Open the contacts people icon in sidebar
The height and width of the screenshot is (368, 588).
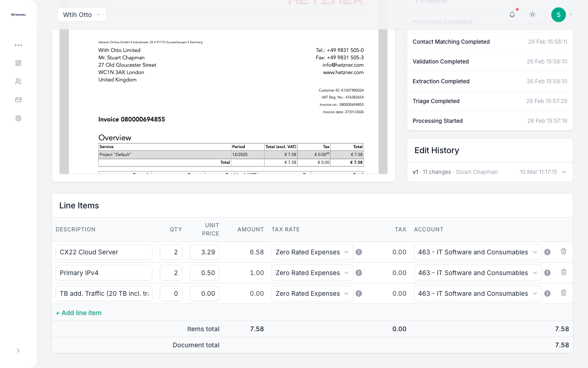pyautogui.click(x=18, y=81)
